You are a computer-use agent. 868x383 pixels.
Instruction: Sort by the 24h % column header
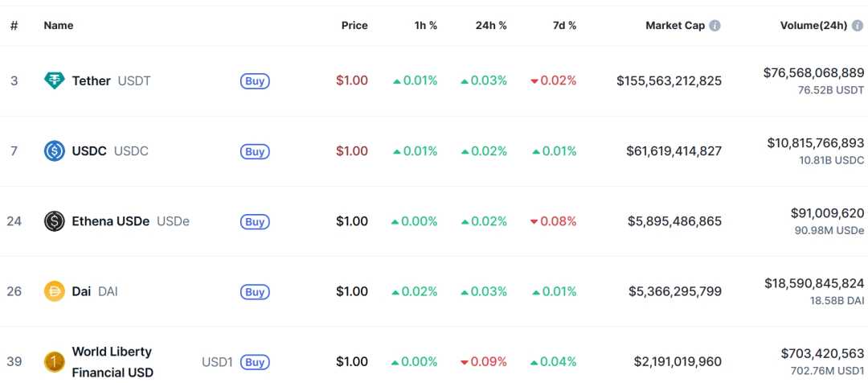490,26
